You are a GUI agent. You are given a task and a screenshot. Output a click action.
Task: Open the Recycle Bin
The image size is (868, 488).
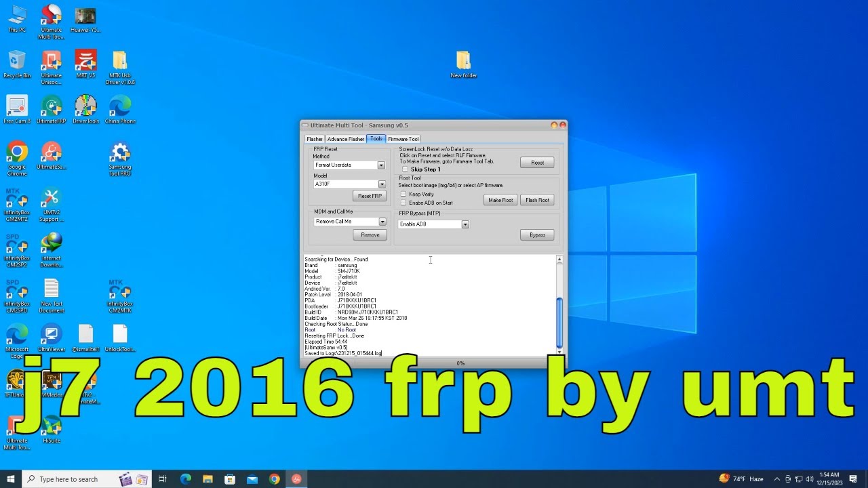(x=17, y=62)
